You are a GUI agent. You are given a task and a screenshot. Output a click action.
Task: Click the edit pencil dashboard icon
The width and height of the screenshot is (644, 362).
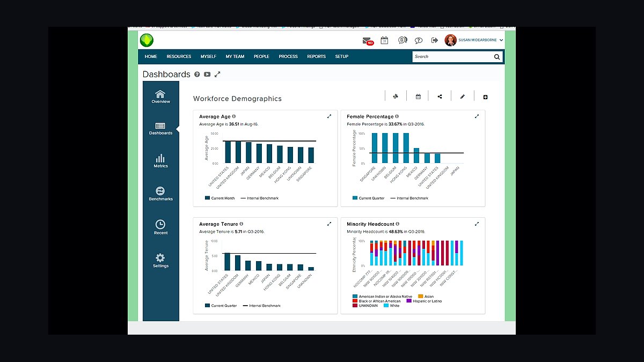point(463,97)
